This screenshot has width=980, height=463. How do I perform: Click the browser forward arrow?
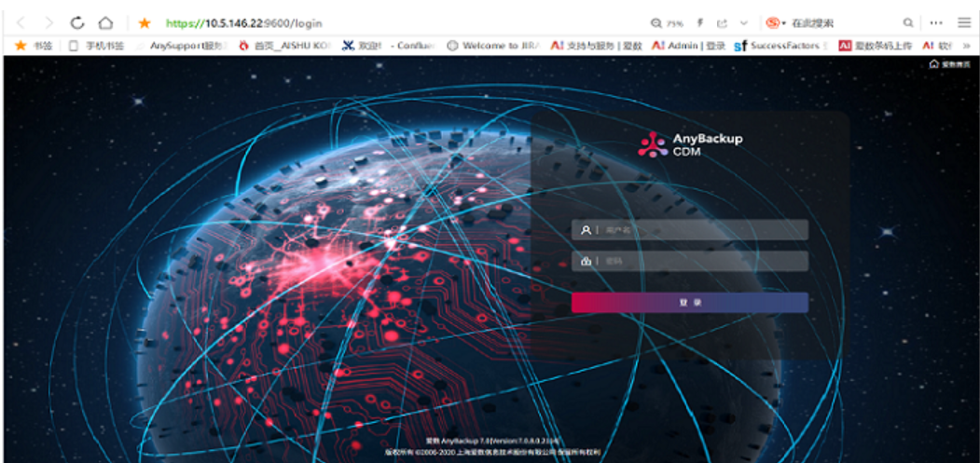[48, 23]
